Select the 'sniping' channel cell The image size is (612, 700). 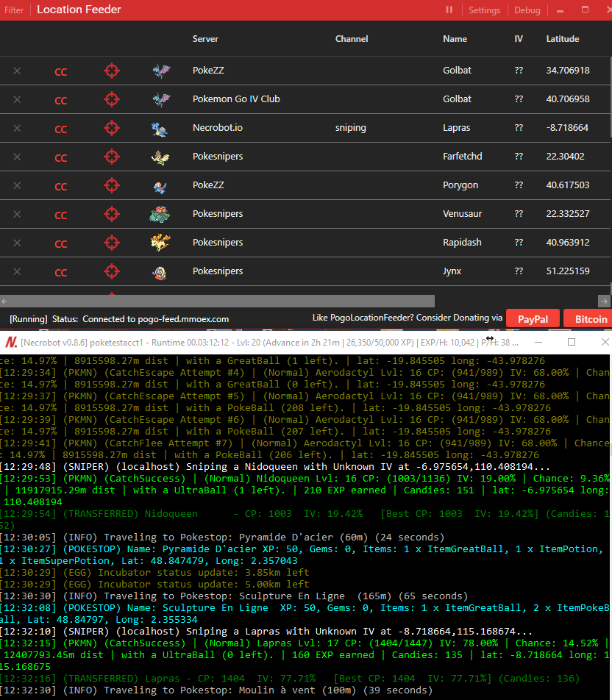pyautogui.click(x=351, y=128)
